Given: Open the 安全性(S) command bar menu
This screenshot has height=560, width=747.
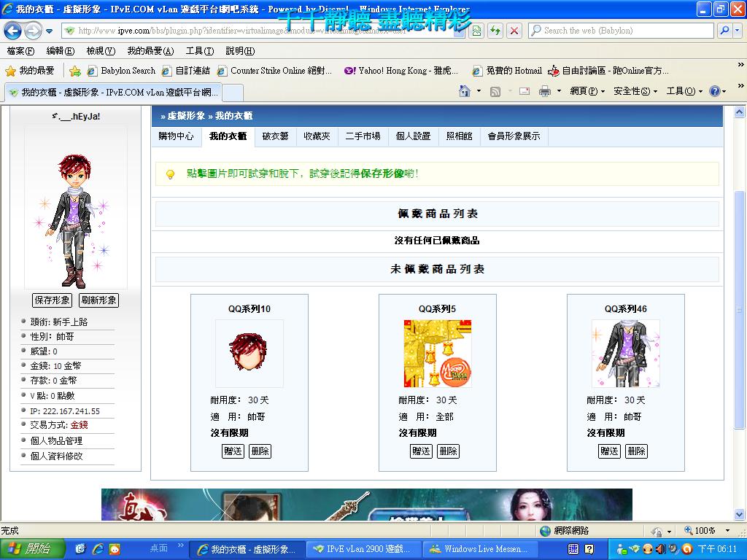Looking at the screenshot, I should [x=635, y=91].
